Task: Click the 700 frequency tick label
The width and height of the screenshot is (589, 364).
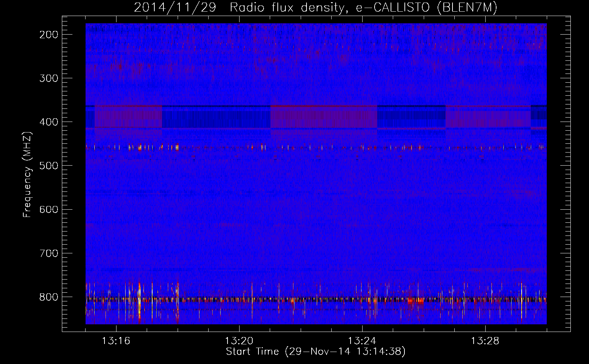Action: point(49,253)
